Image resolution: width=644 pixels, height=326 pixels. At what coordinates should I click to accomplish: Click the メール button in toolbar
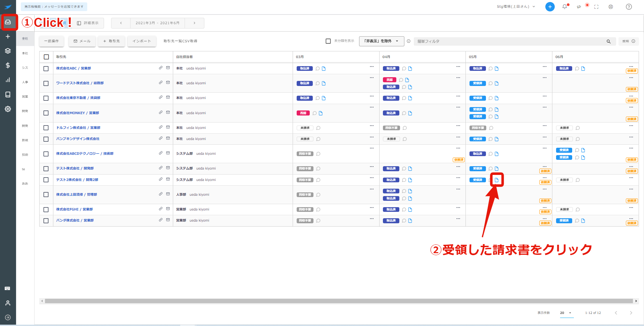click(82, 41)
